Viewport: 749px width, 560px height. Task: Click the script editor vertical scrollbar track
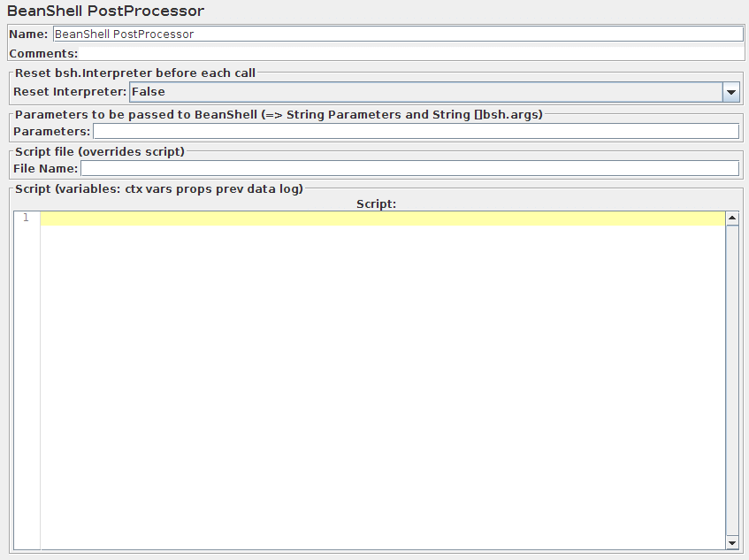tap(732, 380)
